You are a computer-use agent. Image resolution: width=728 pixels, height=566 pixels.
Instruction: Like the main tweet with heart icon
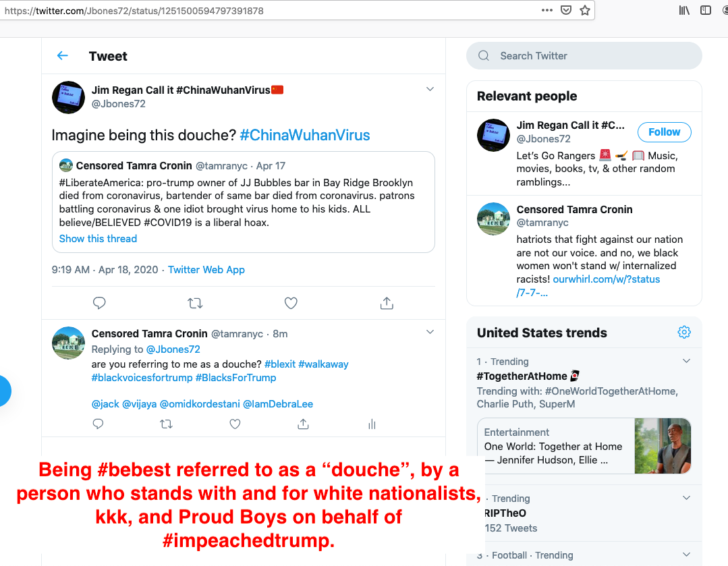[291, 304]
